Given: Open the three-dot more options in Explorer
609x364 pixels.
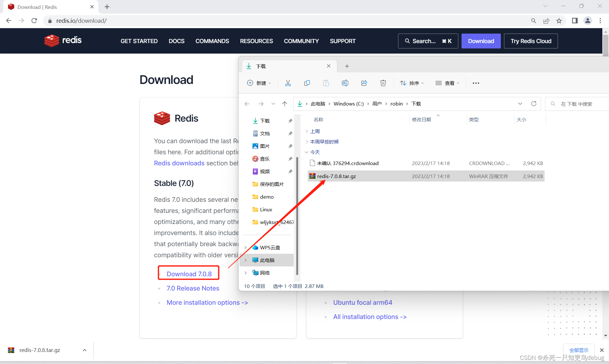Looking at the screenshot, I should point(476,83).
